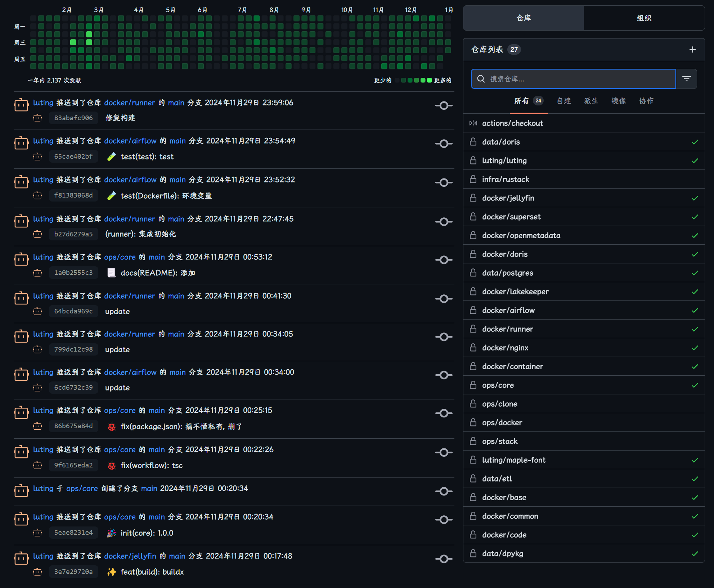This screenshot has height=588, width=714.
Task: Click the mirror icon beside actions/checkout
Action: coord(473,123)
